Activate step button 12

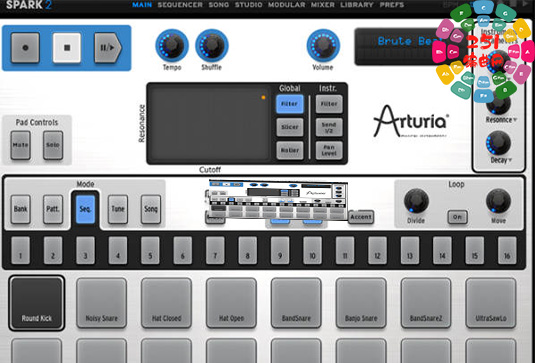pyautogui.click(x=377, y=251)
